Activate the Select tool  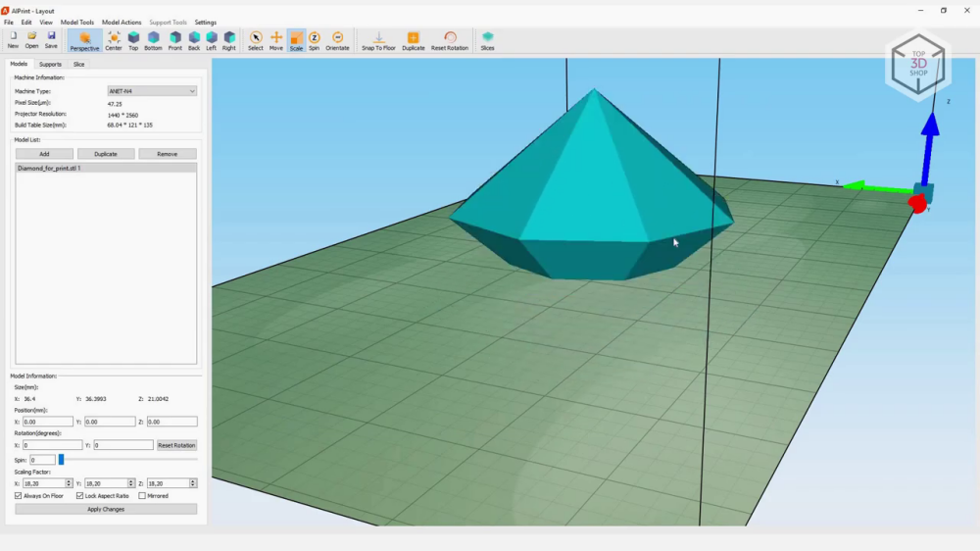pos(256,40)
